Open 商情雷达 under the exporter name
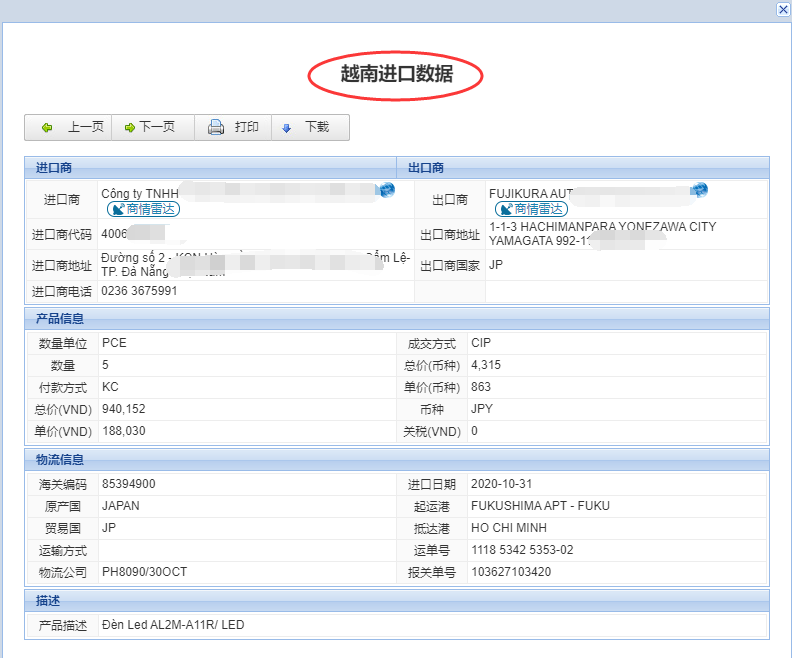 tap(532, 209)
